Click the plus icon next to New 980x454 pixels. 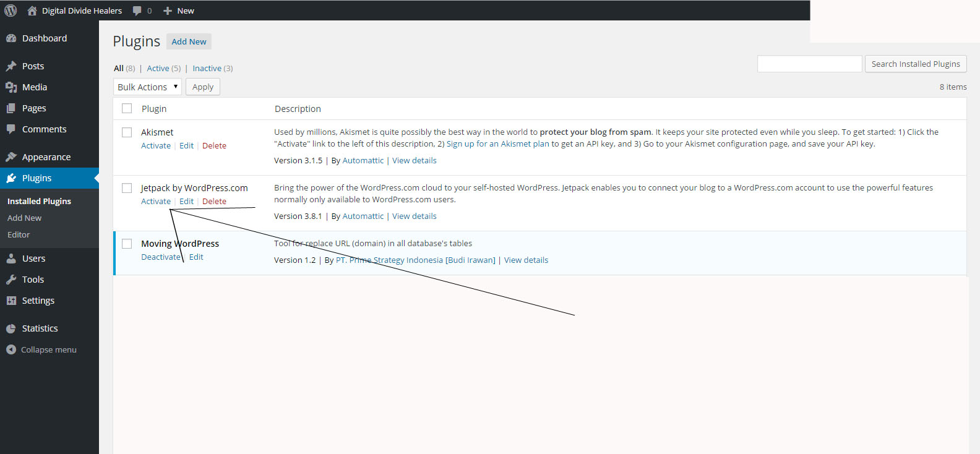click(x=167, y=11)
